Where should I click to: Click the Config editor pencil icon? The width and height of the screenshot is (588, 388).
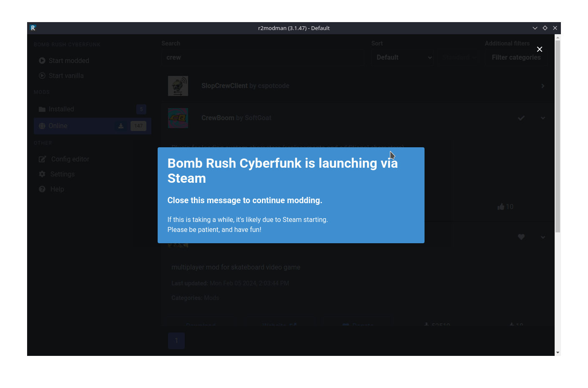tap(42, 159)
